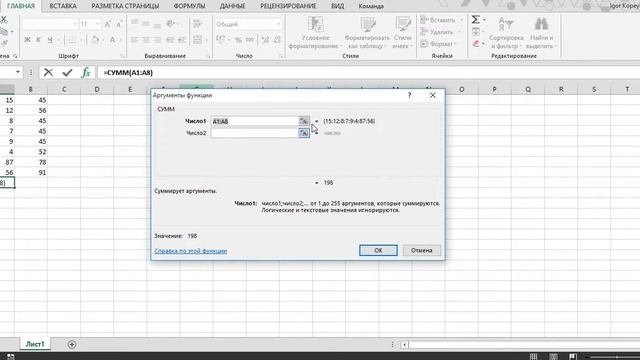The width and height of the screenshot is (640, 360).
Task: Collapse dialog using Число2 range selector icon
Action: 304,133
